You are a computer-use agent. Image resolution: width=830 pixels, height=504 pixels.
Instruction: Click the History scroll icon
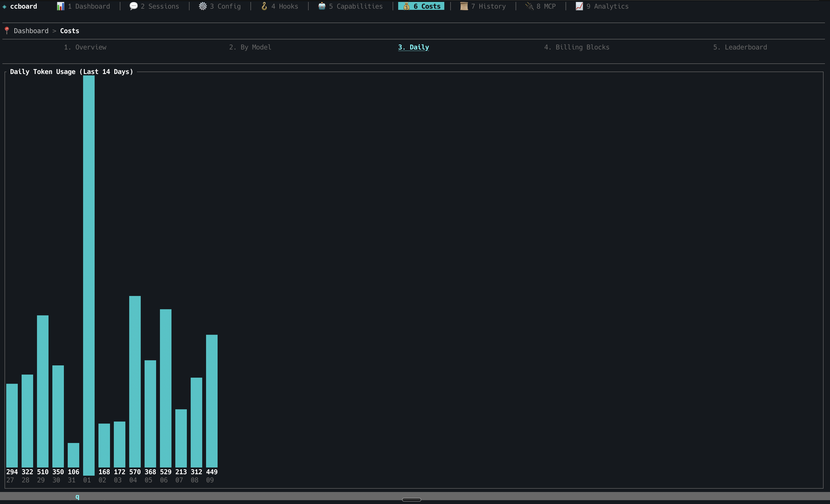point(464,6)
